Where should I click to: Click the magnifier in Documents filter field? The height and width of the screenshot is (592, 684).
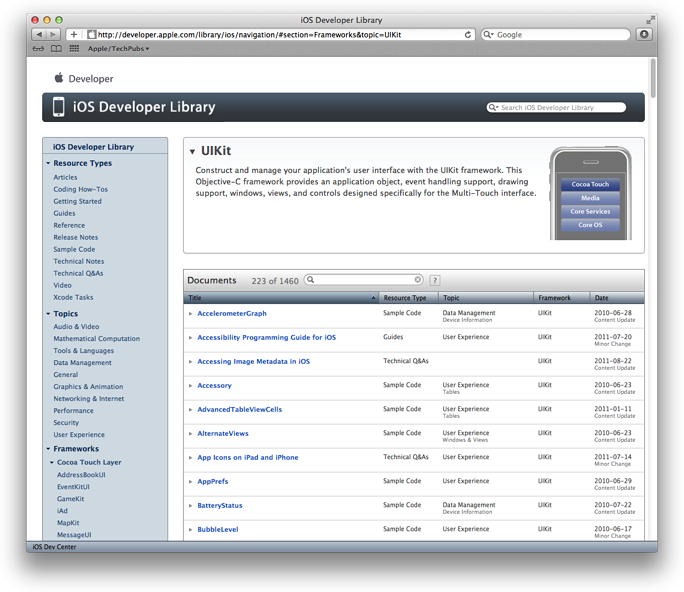[x=311, y=279]
